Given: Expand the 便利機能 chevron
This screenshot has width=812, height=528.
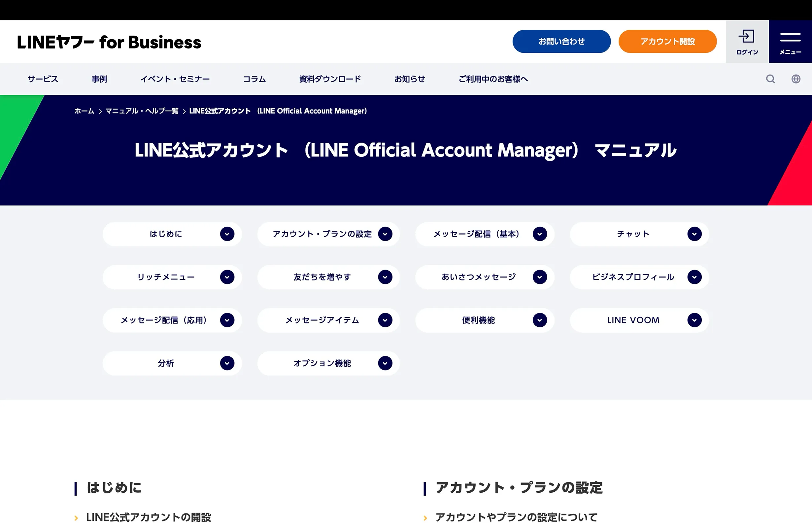Looking at the screenshot, I should click(540, 320).
